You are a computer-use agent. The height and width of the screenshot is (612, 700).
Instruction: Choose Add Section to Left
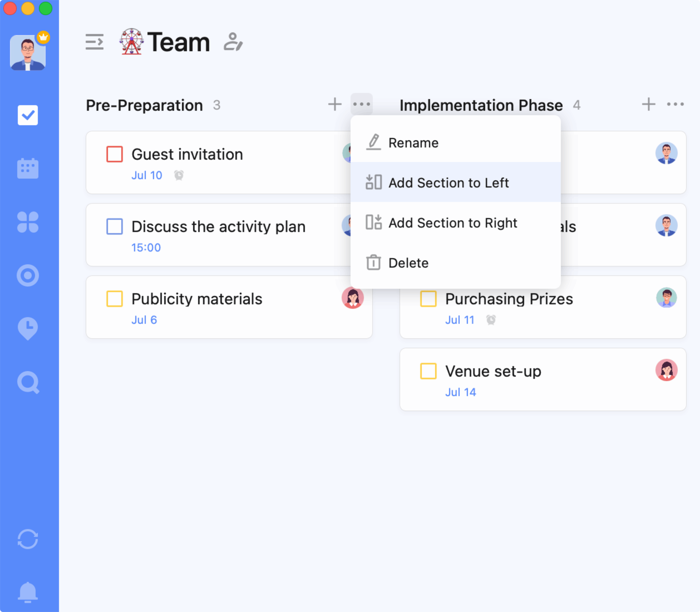click(x=448, y=183)
